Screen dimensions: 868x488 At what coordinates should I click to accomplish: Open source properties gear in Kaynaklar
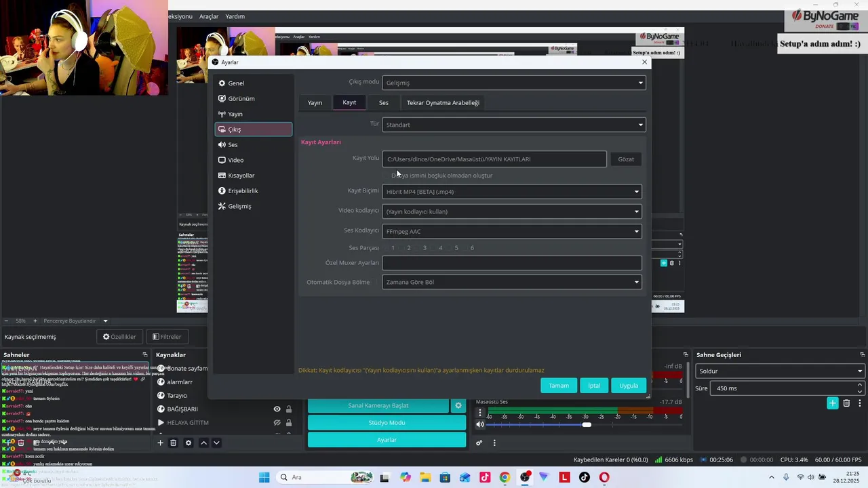point(189,443)
